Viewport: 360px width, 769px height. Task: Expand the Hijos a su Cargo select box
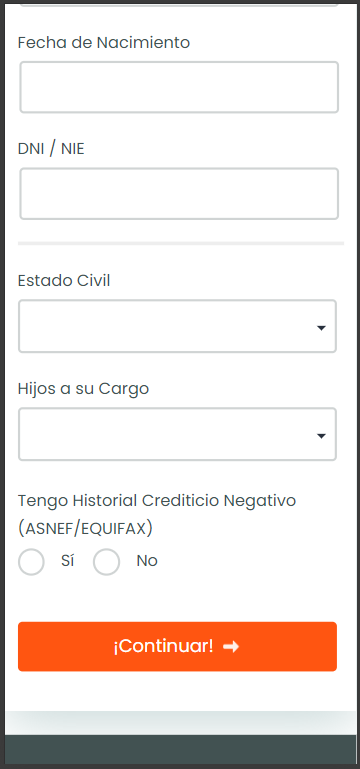pos(178,434)
